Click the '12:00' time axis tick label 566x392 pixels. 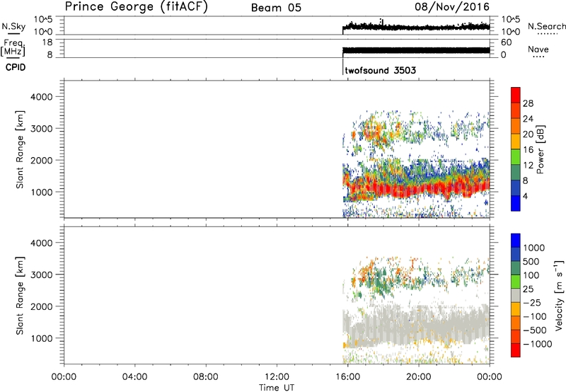tap(277, 377)
